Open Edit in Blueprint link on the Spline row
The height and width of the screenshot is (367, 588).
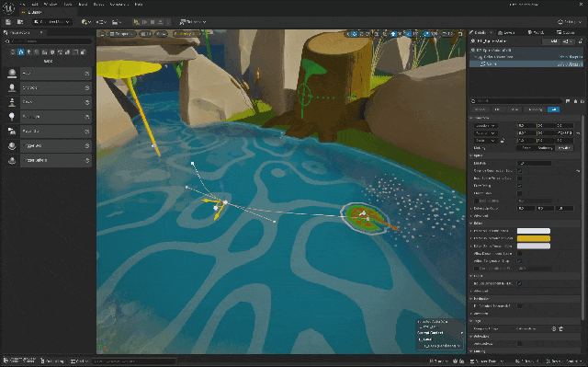570,64
